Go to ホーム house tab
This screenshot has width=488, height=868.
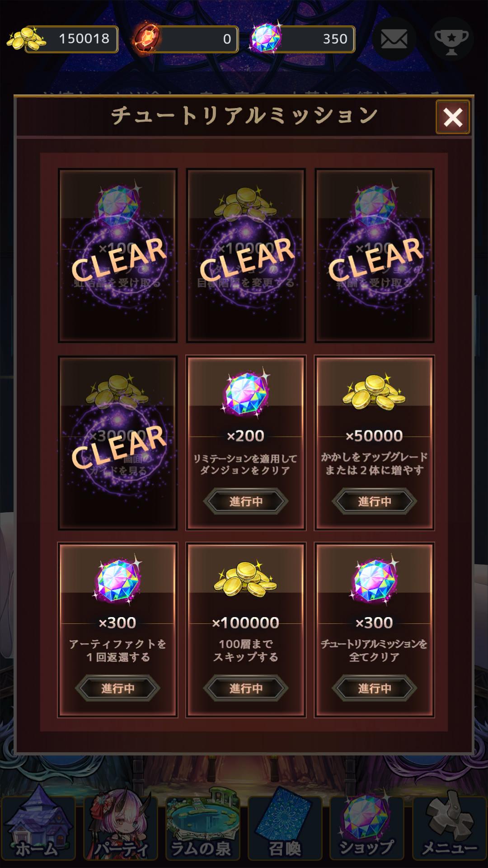38,829
